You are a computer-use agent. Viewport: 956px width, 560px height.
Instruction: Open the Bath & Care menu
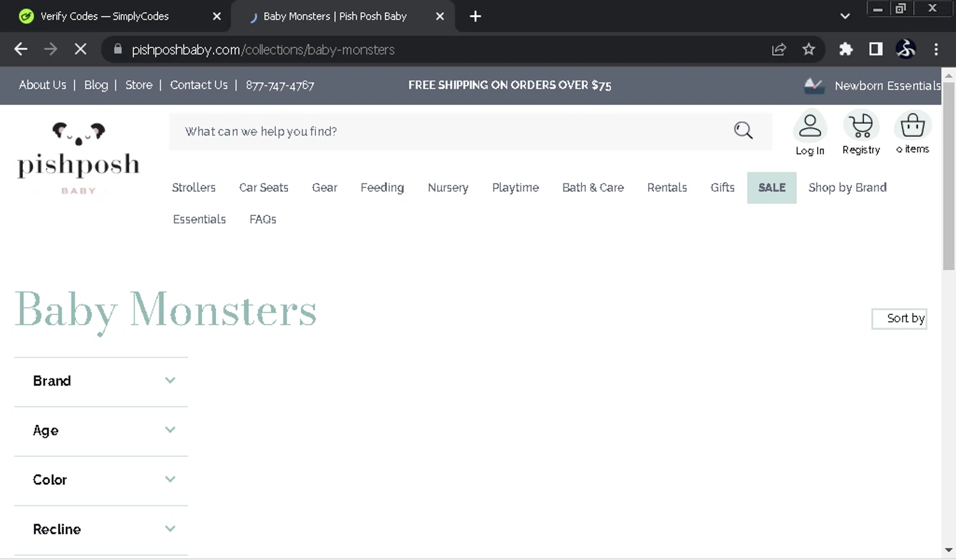point(593,187)
